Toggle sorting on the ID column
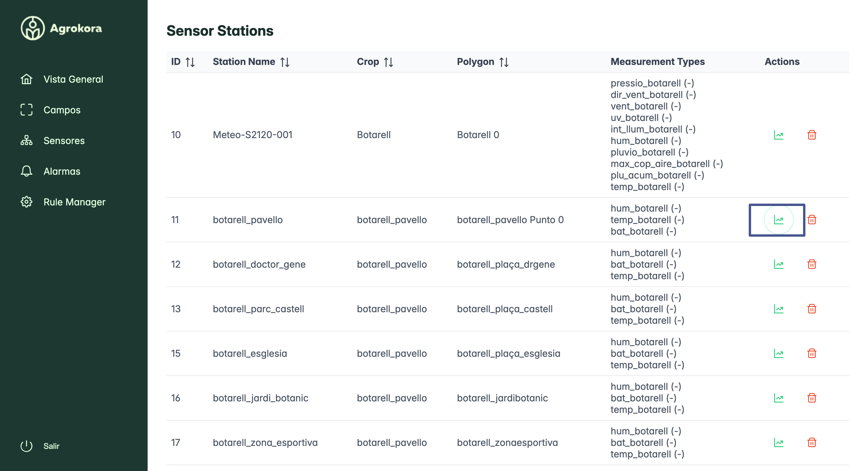868x471 pixels. tap(190, 61)
